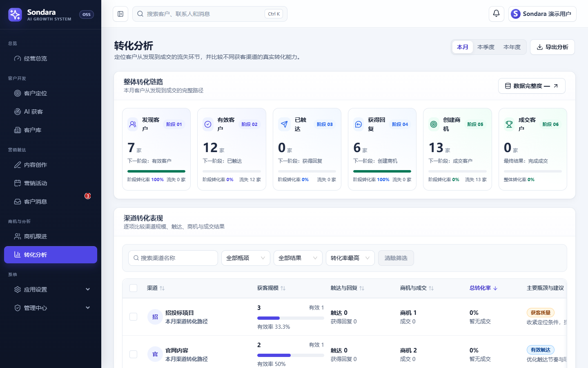Screen dimensions: 588x368
Task: Focus the global customer search box
Action: [x=210, y=14]
